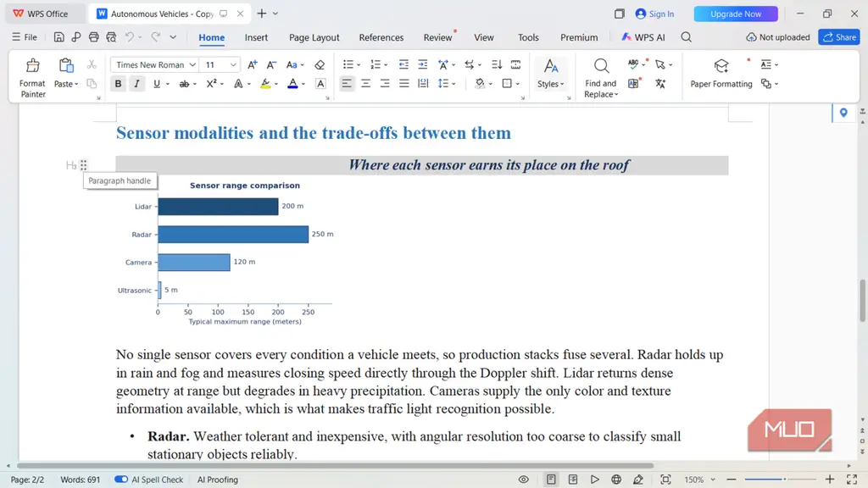
Task: Click the font color A swatch
Action: point(292,84)
